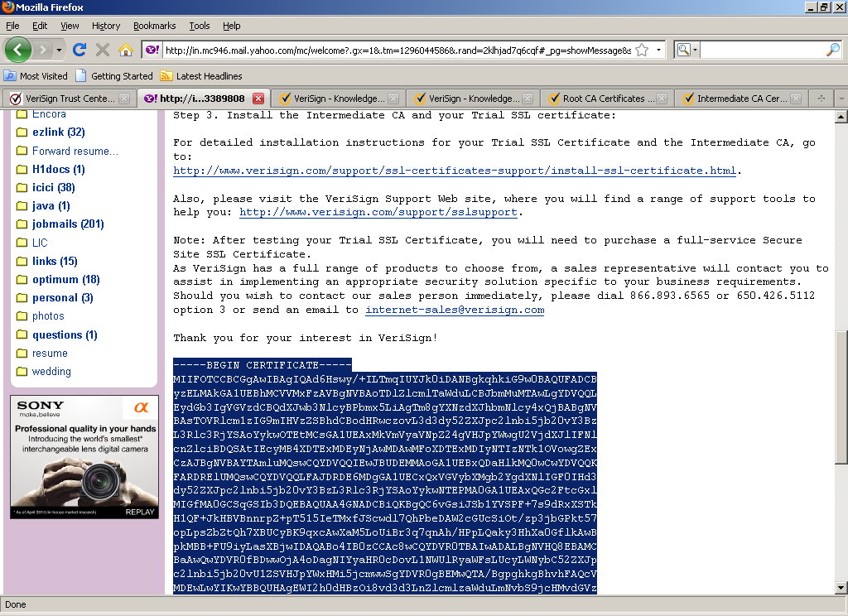Open the View menu
This screenshot has width=848, height=616.
(x=70, y=26)
